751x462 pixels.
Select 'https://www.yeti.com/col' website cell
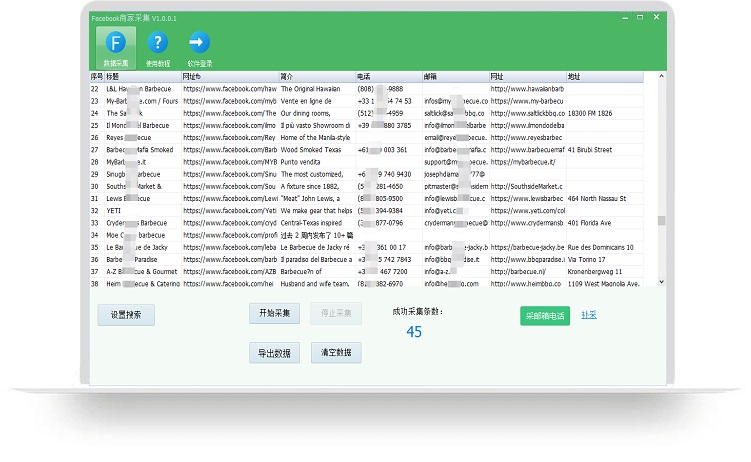point(527,211)
